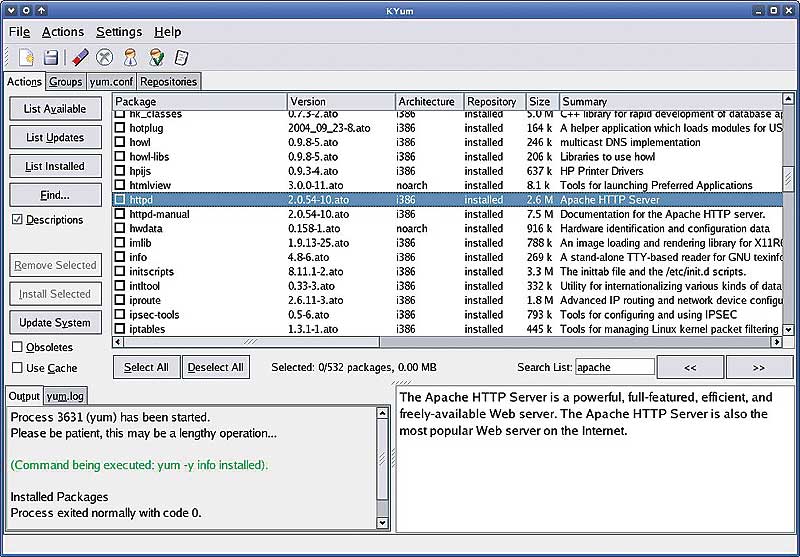Click the List Installed button

click(55, 166)
